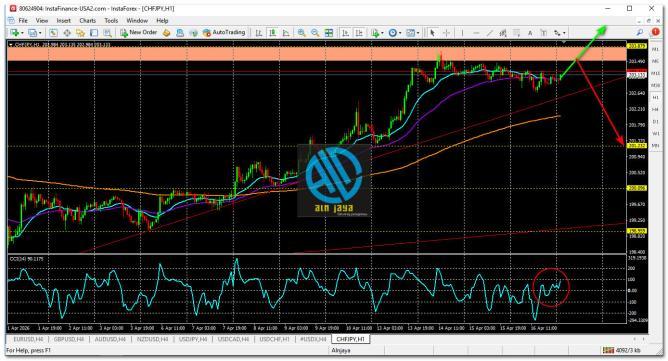Toggle the Auto Scroll chart button
This screenshot has height=361, width=668.
click(346, 33)
